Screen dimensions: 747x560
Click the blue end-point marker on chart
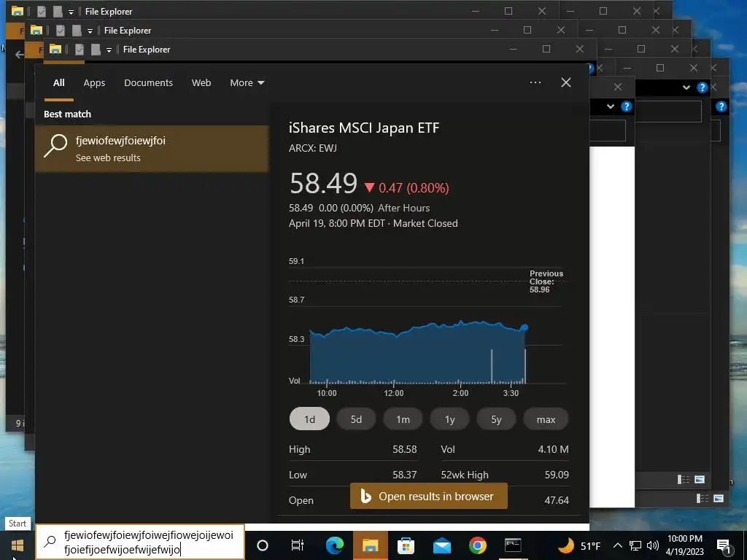[x=525, y=327]
